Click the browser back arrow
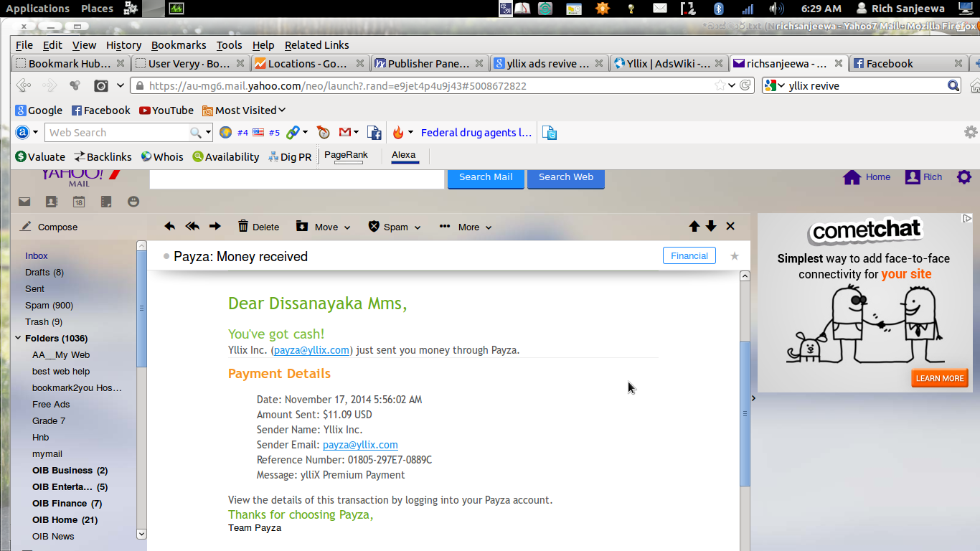Screen dimensions: 980x551 pyautogui.click(x=24, y=86)
